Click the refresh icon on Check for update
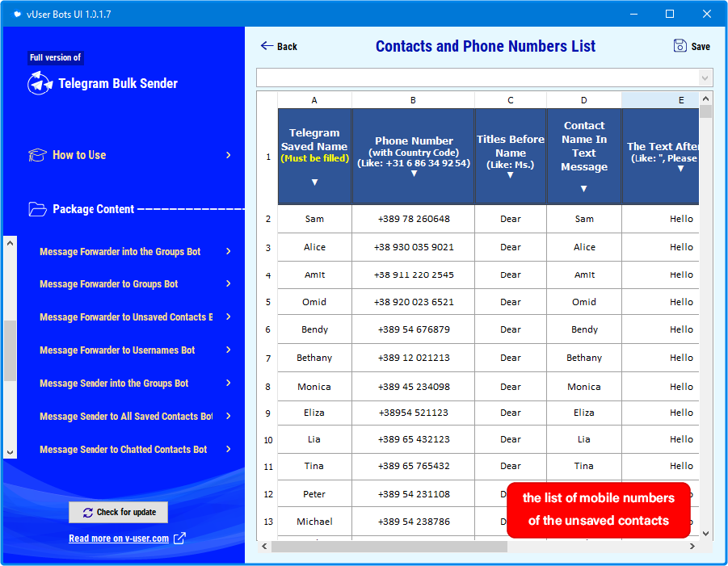Viewport: 728px width, 566px height. click(x=88, y=512)
